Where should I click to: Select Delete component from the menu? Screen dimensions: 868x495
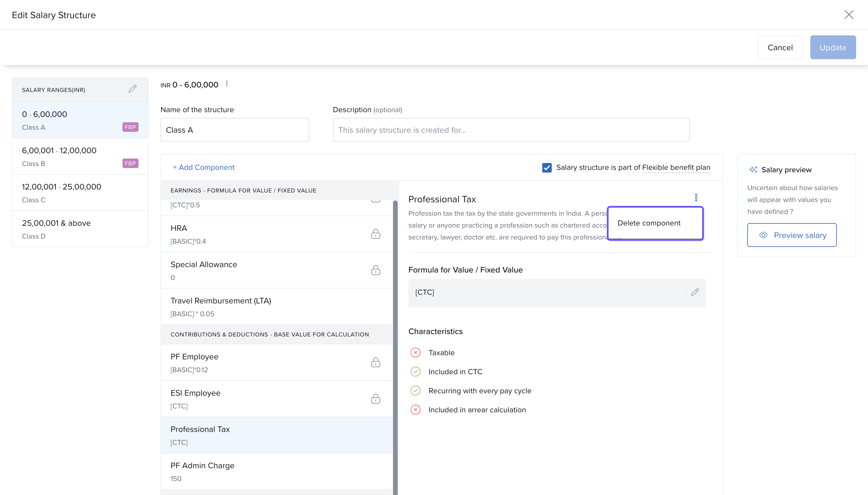649,223
